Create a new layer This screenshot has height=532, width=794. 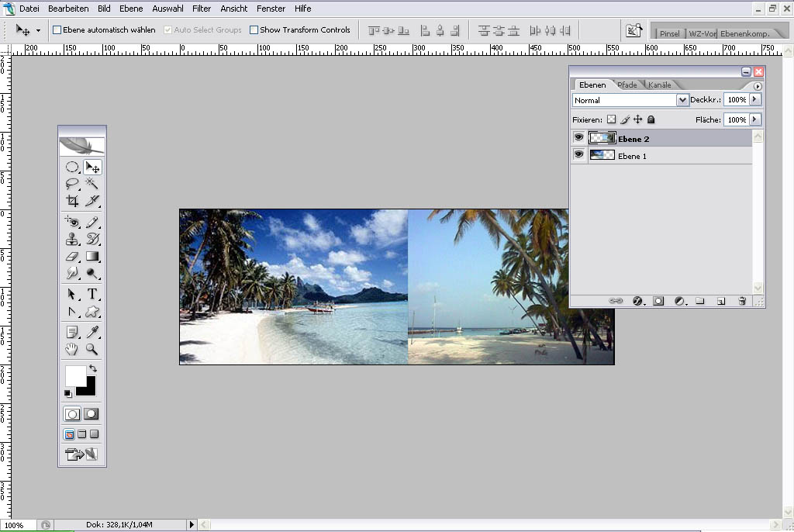(721, 301)
